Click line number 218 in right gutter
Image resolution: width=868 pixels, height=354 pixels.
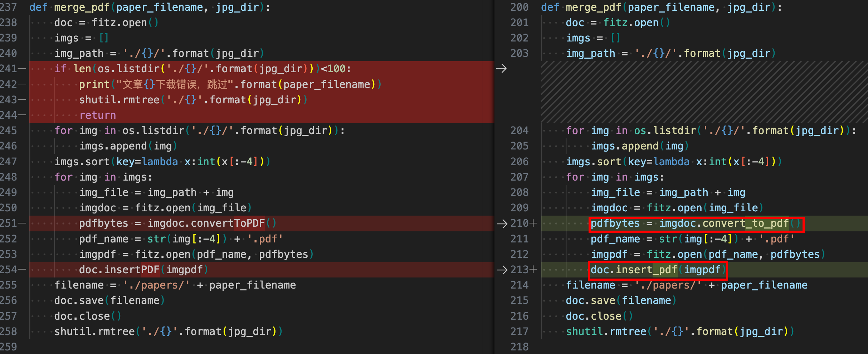(520, 347)
